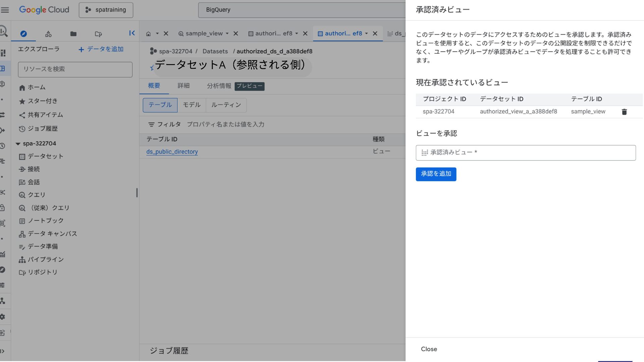Open the compass explorer icon tab
The image size is (644, 362).
(x=23, y=34)
